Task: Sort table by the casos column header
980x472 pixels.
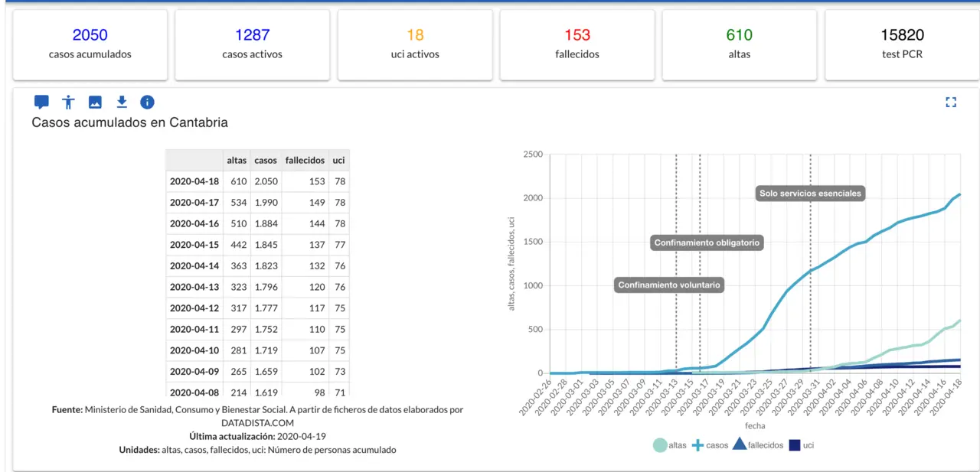Action: (266, 161)
